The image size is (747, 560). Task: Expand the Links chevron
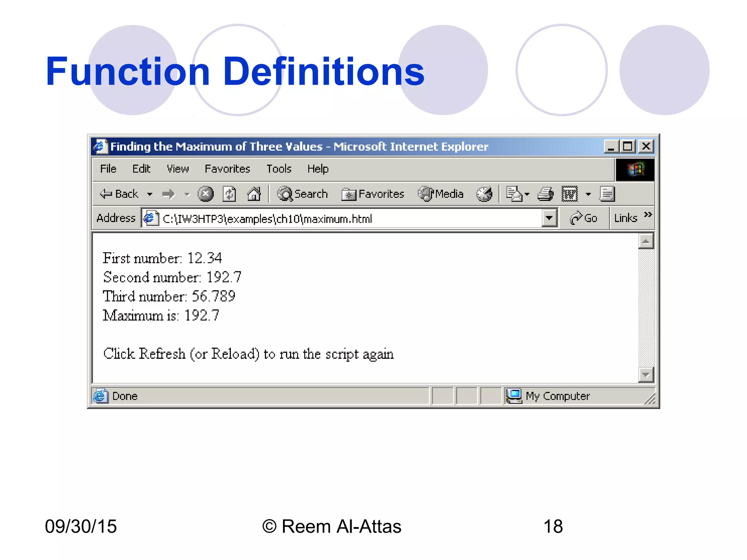(647, 214)
